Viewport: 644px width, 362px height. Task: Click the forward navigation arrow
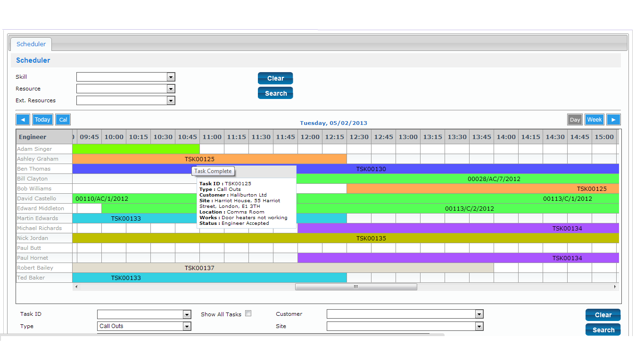(x=613, y=119)
